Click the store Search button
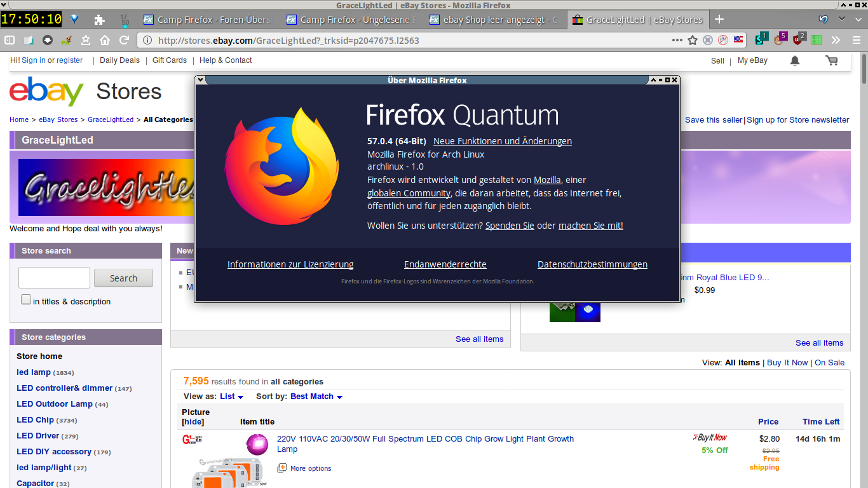 coord(123,278)
